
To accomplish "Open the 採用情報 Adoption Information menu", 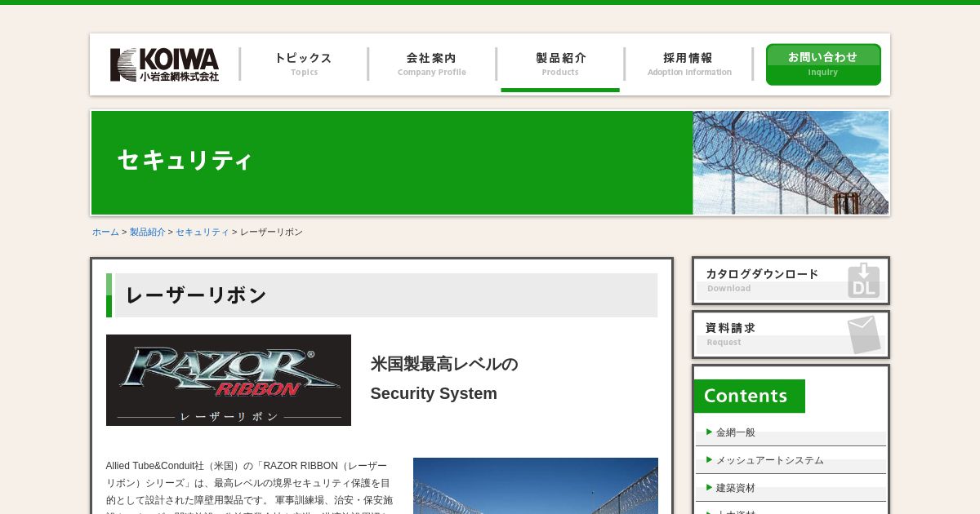I will tap(688, 64).
